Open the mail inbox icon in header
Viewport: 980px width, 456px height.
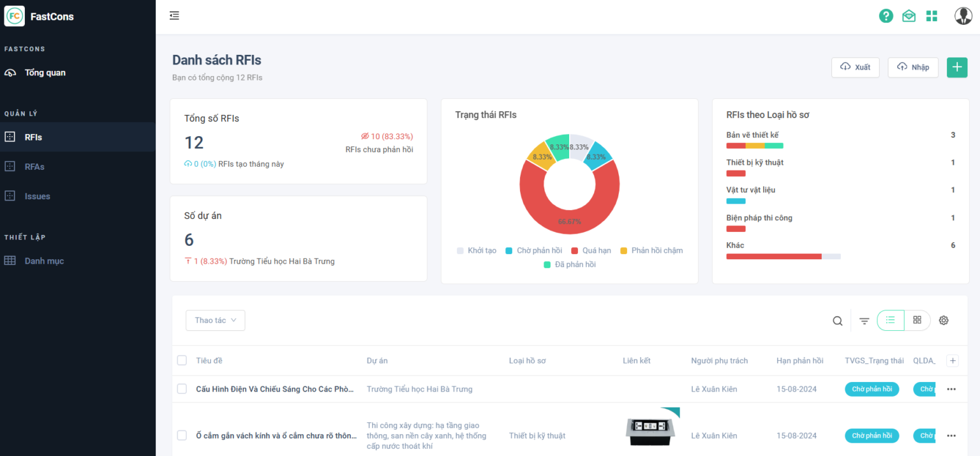(x=909, y=16)
